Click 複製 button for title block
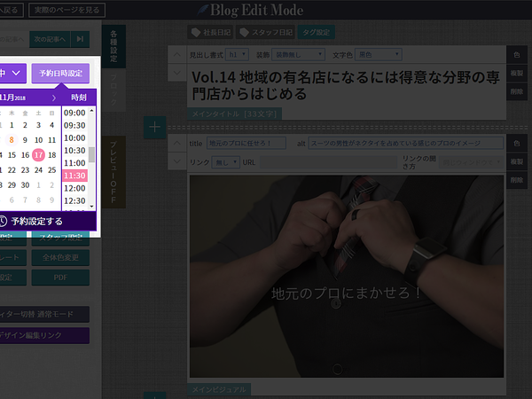The width and height of the screenshot is (532, 399). [x=517, y=73]
